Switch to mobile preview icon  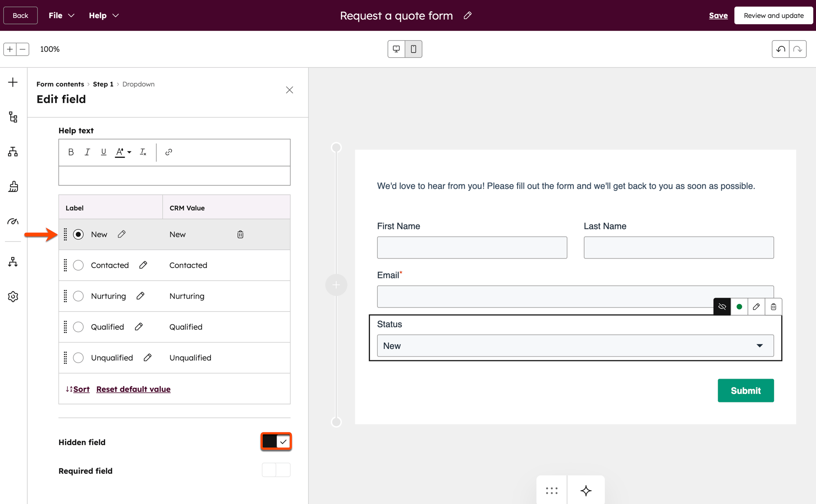click(x=413, y=49)
